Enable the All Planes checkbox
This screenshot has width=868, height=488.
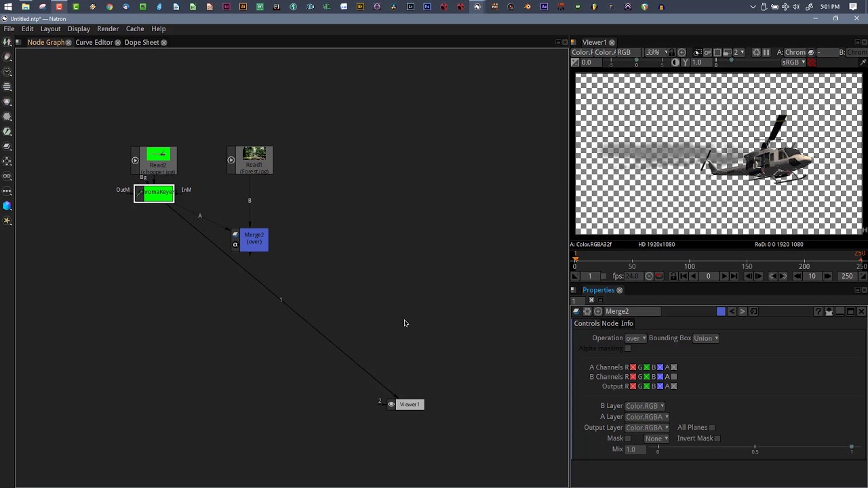tap(711, 428)
